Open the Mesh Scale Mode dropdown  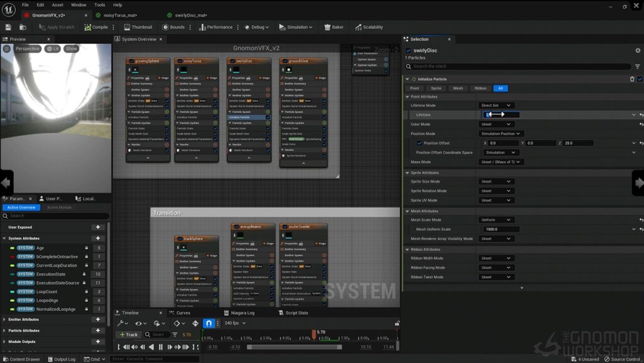click(496, 220)
